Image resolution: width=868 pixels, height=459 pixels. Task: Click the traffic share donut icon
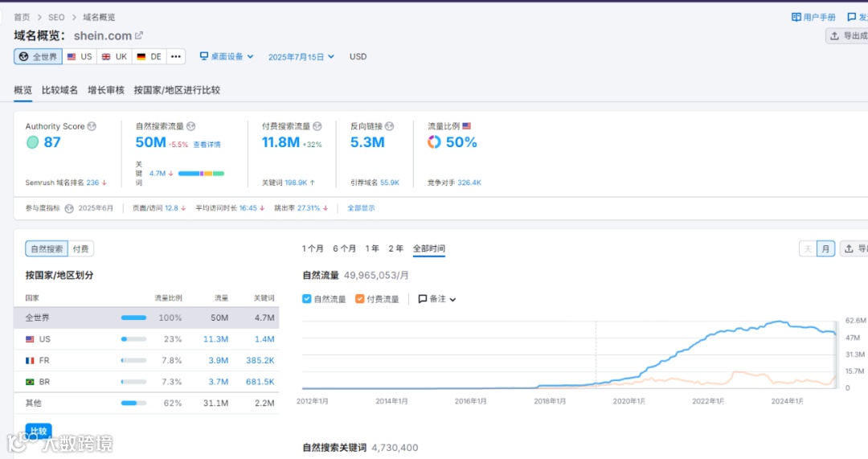(x=434, y=142)
